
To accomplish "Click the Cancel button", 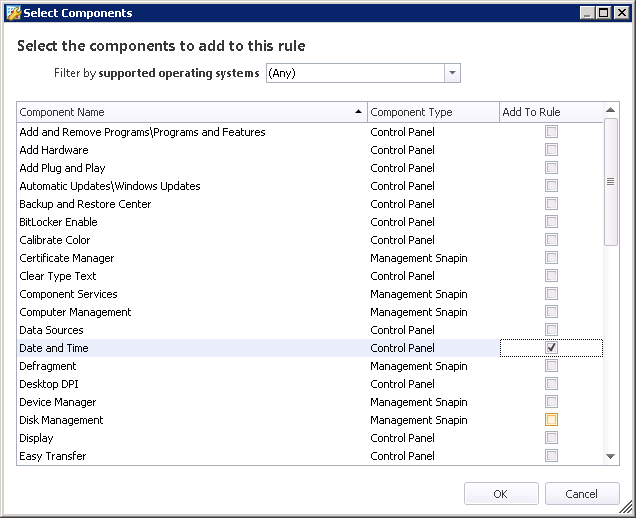I will point(582,494).
